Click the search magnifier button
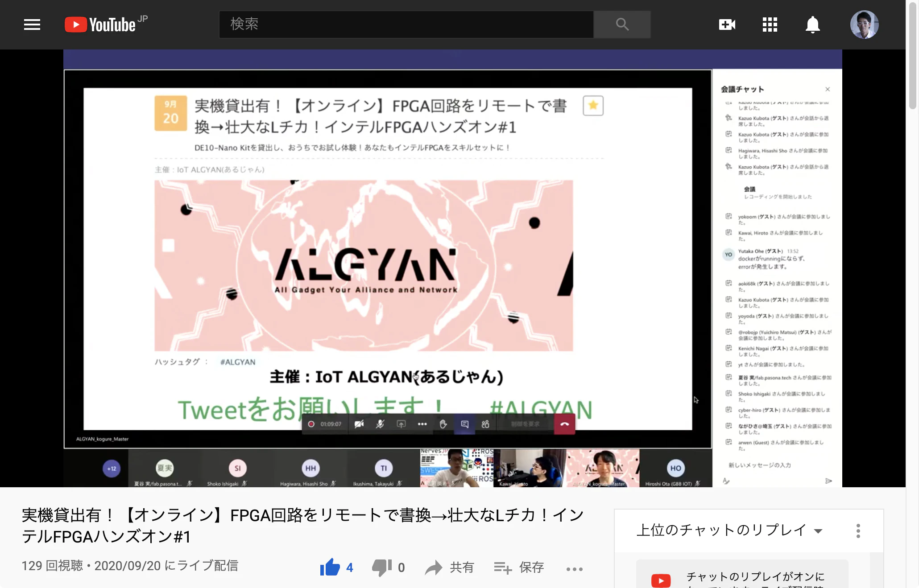The height and width of the screenshot is (588, 919). coord(622,25)
